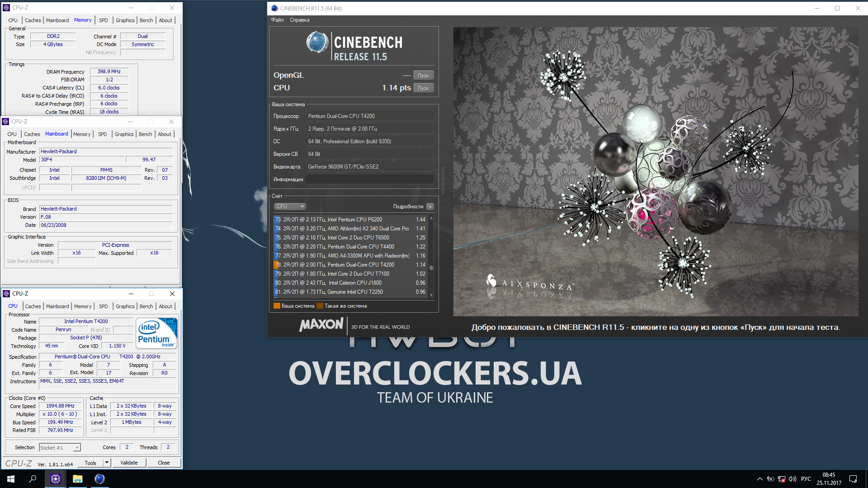Open the volume control tray icon
The width and height of the screenshot is (868, 488).
(793, 479)
